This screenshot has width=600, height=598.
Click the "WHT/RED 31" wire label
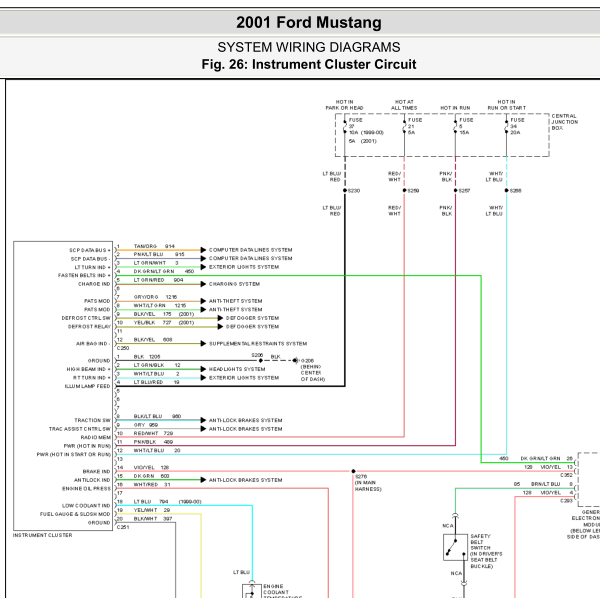152,485
